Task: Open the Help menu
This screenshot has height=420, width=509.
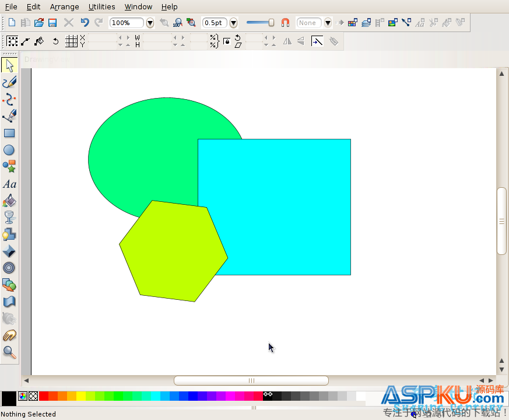Action: (170, 7)
